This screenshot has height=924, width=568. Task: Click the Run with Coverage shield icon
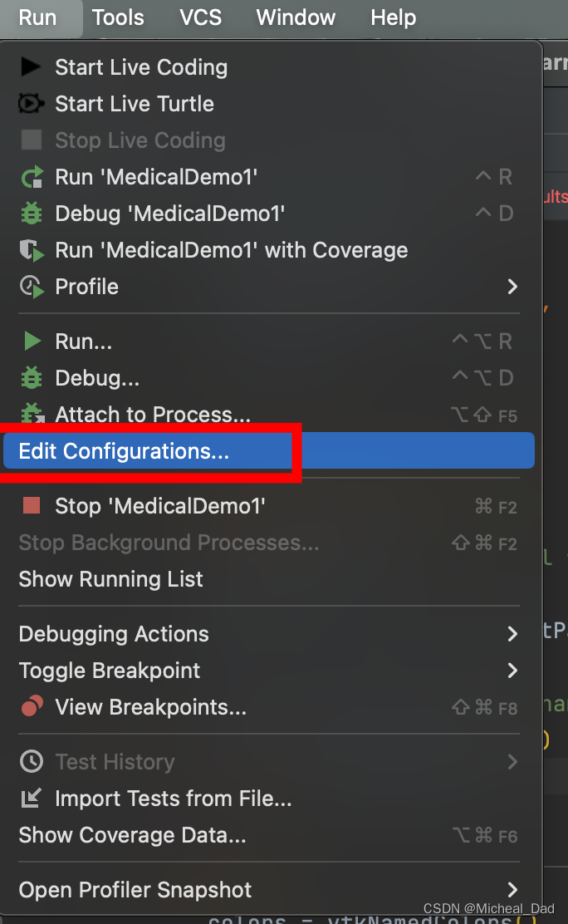[x=32, y=250]
